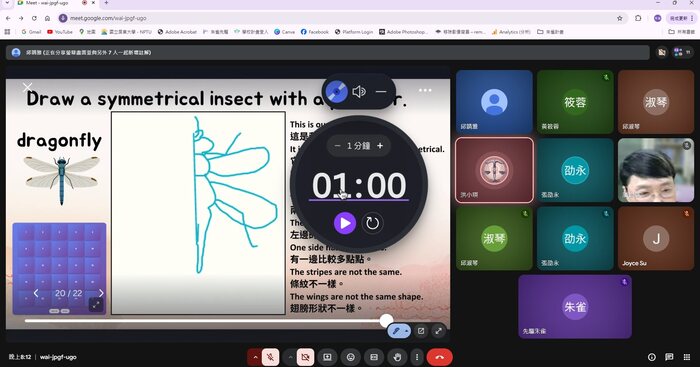700x367 pixels.
Task: Click the highlighted speaker tile with round avatar
Action: coord(494,170)
